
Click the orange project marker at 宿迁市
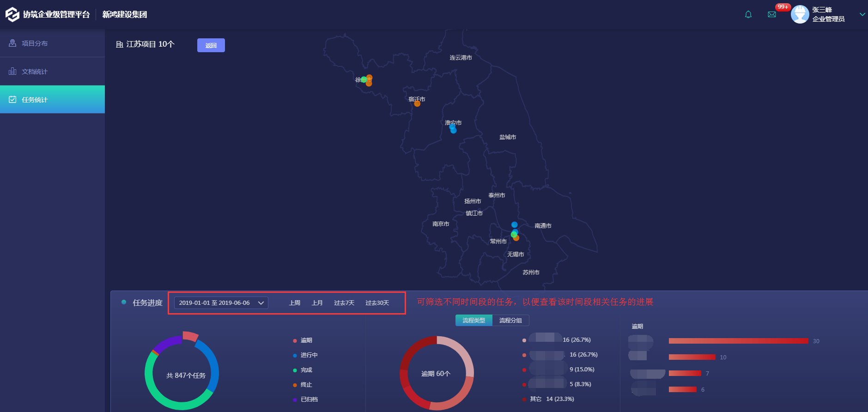(417, 104)
